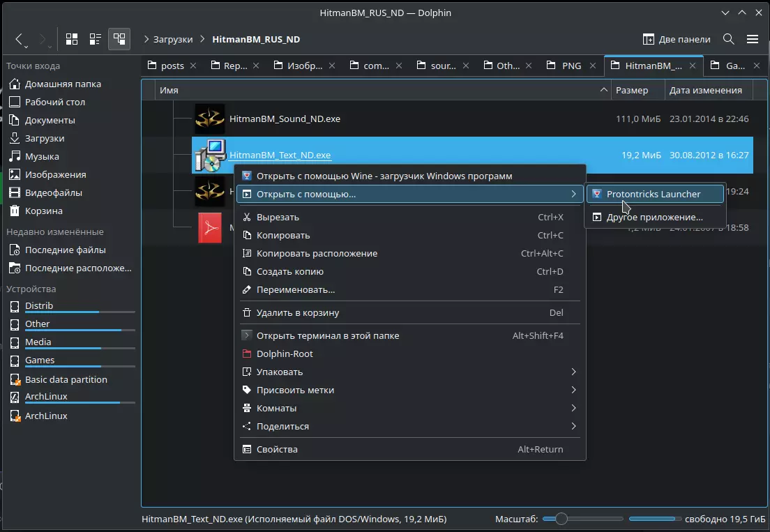Switch to details tree view mode
770x532 pixels.
coord(119,39)
